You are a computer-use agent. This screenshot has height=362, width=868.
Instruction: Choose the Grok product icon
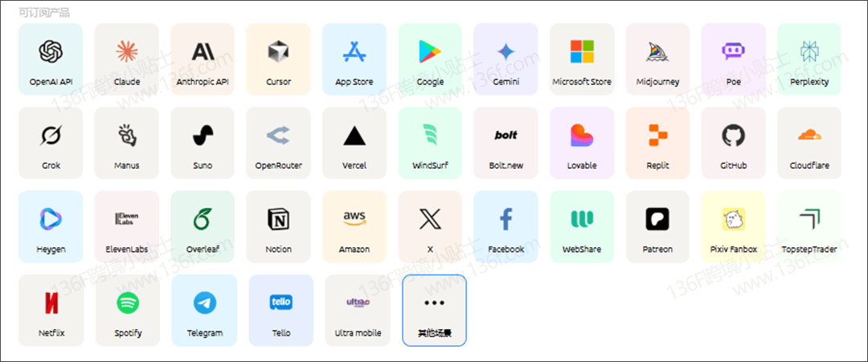(x=51, y=136)
